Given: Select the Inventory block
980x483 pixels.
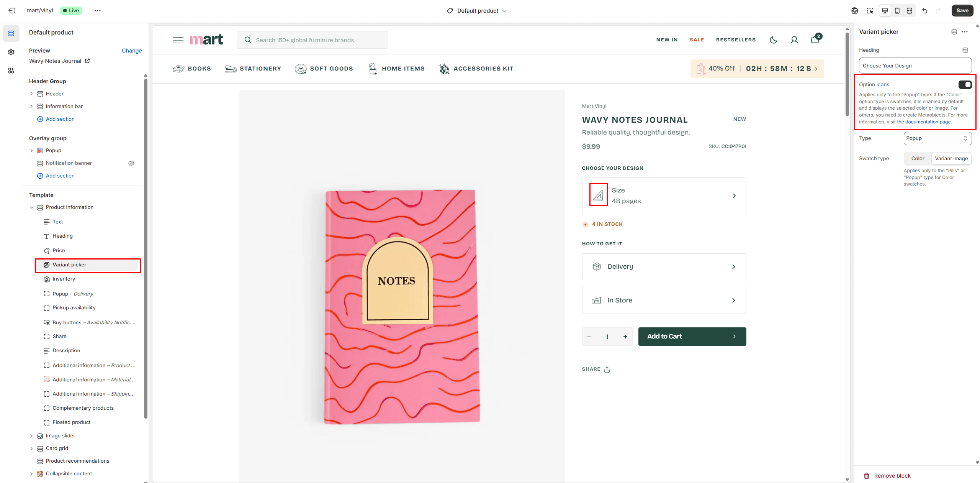Looking at the screenshot, I should [x=64, y=279].
